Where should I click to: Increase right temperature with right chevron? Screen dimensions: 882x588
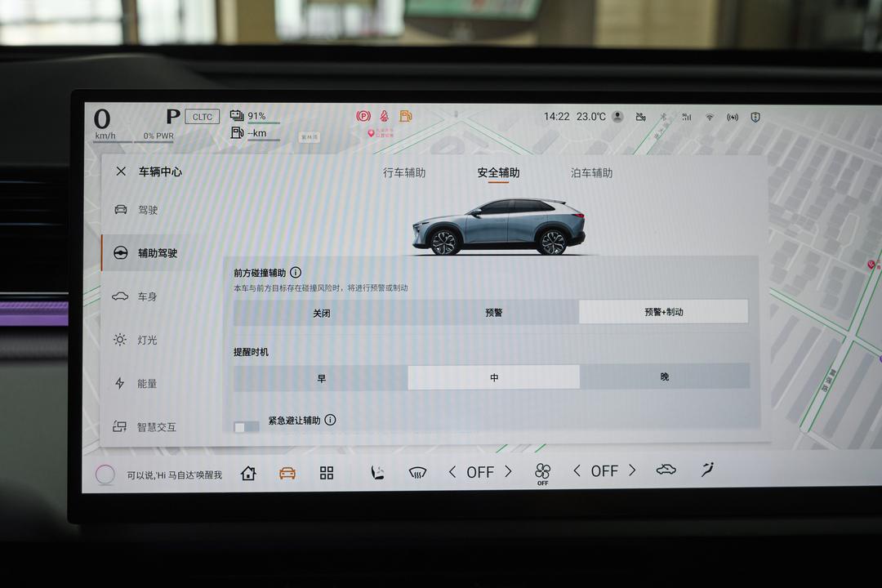click(x=632, y=470)
